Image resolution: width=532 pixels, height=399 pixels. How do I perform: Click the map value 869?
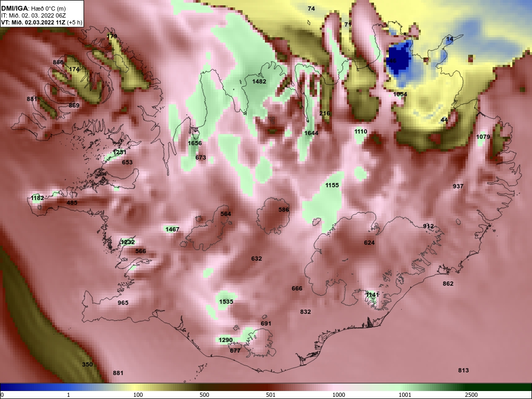(74, 105)
